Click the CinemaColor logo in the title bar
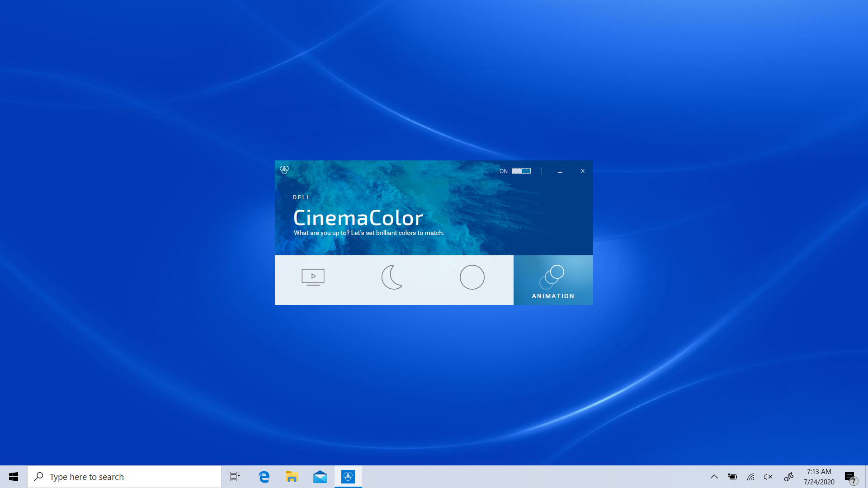Image resolution: width=868 pixels, height=488 pixels. tap(284, 169)
